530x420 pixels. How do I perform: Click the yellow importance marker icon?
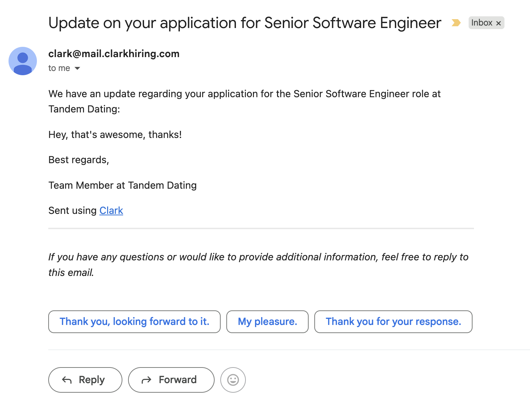(456, 23)
